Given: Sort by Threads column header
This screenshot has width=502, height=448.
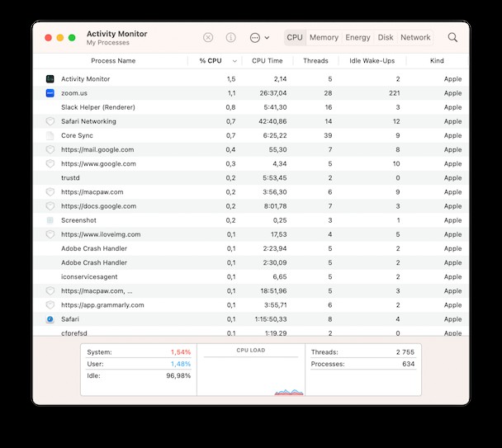Looking at the screenshot, I should point(315,61).
